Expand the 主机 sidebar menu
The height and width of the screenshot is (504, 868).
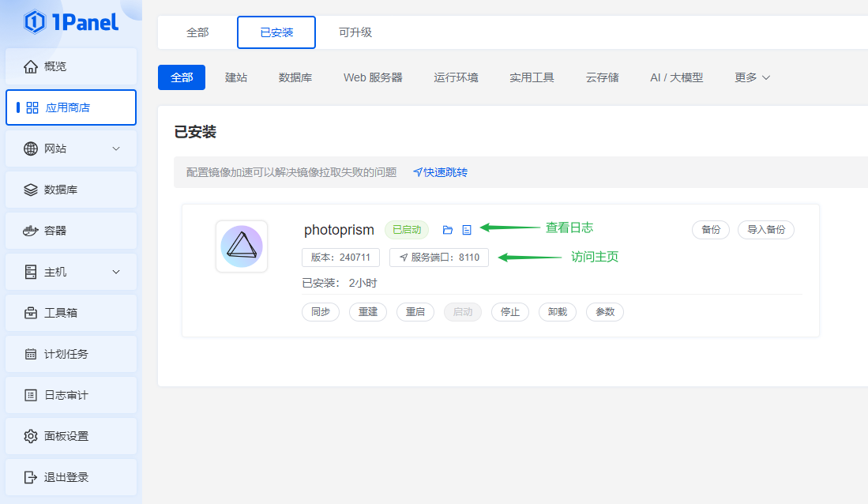tap(71, 272)
